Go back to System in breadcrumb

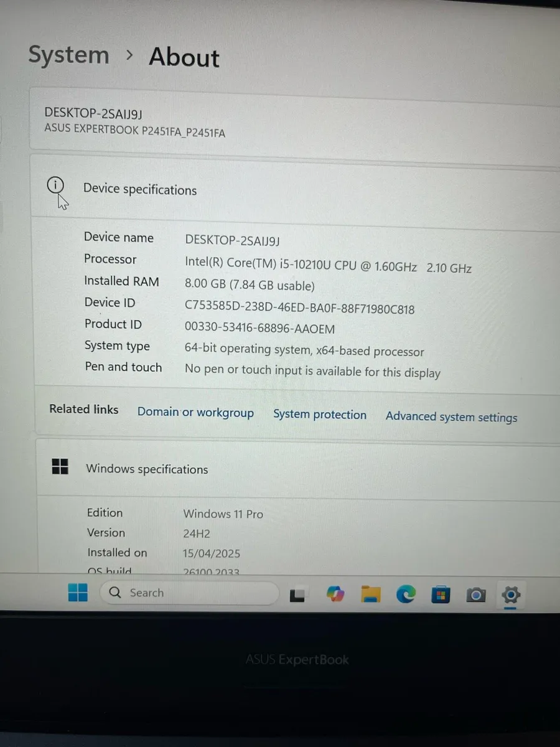click(68, 55)
